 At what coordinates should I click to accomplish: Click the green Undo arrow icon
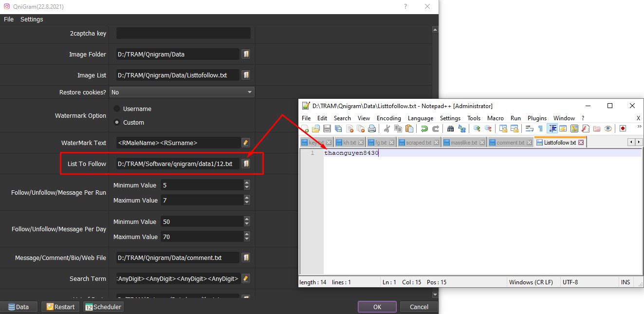coord(424,129)
